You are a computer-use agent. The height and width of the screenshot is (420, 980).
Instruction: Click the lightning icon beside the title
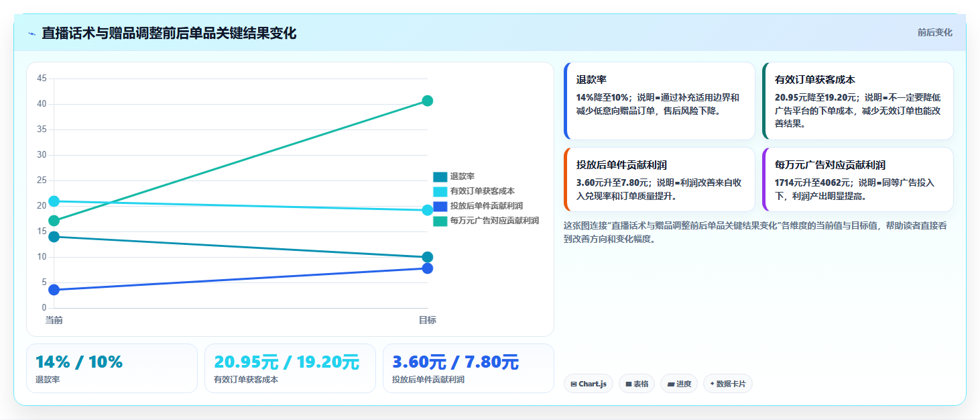(32, 34)
